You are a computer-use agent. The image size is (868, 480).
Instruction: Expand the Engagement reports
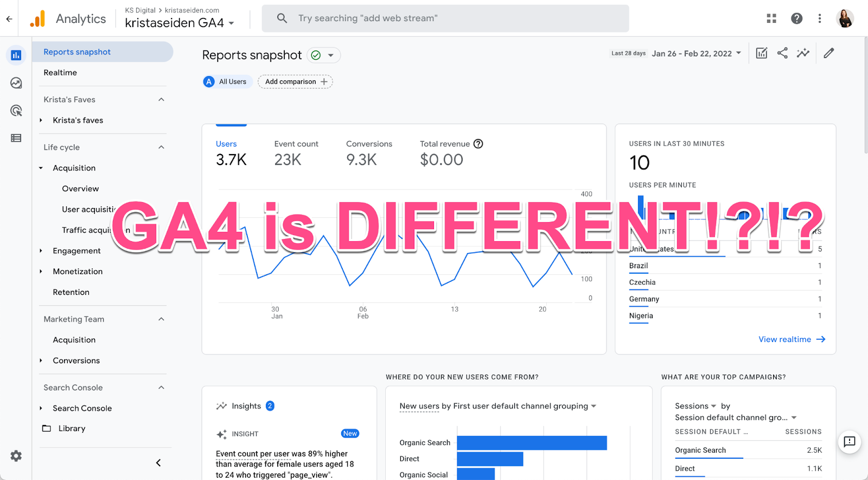click(41, 250)
